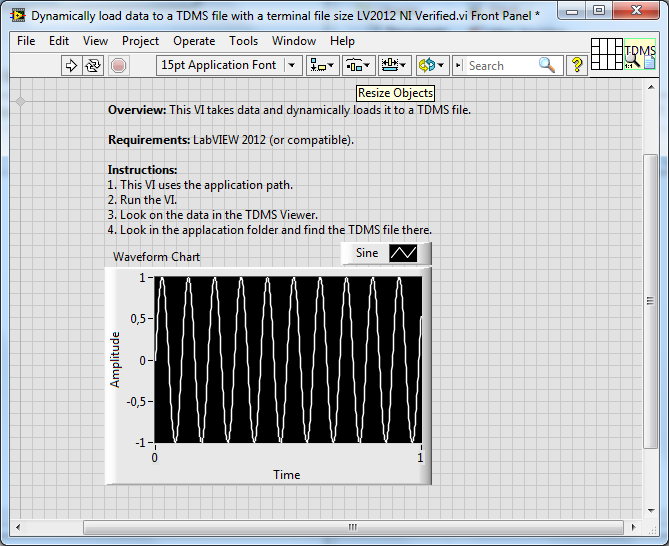Click the Abort Execution stop button
Screen dimensions: 669x546
click(x=118, y=66)
